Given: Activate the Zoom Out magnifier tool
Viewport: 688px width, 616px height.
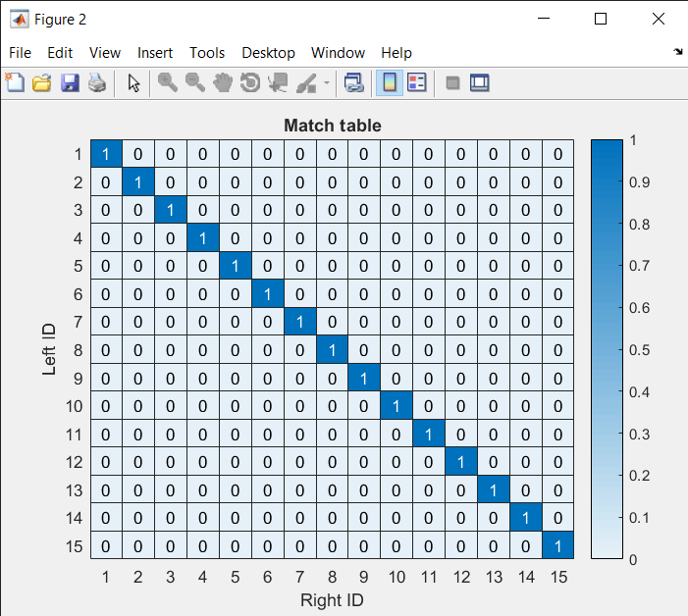Looking at the screenshot, I should pos(194,82).
